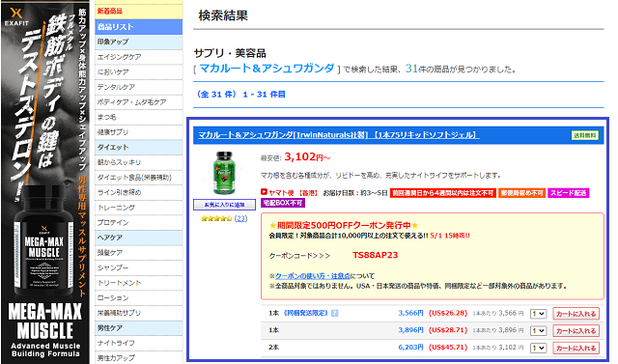Click coupon code TS88AP23
Image resolution: width=618 pixels, height=364 pixels.
point(376,255)
